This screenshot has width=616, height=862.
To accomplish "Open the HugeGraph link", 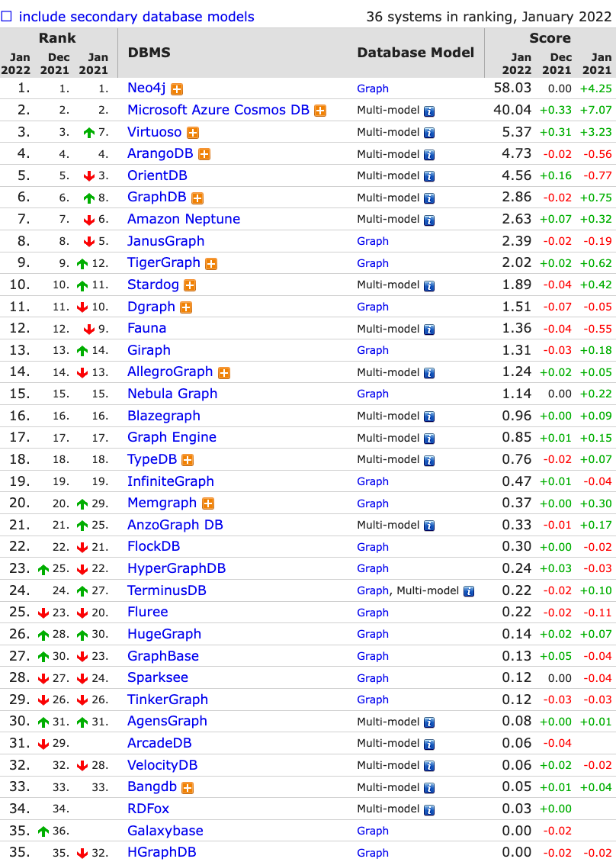I will tap(165, 634).
